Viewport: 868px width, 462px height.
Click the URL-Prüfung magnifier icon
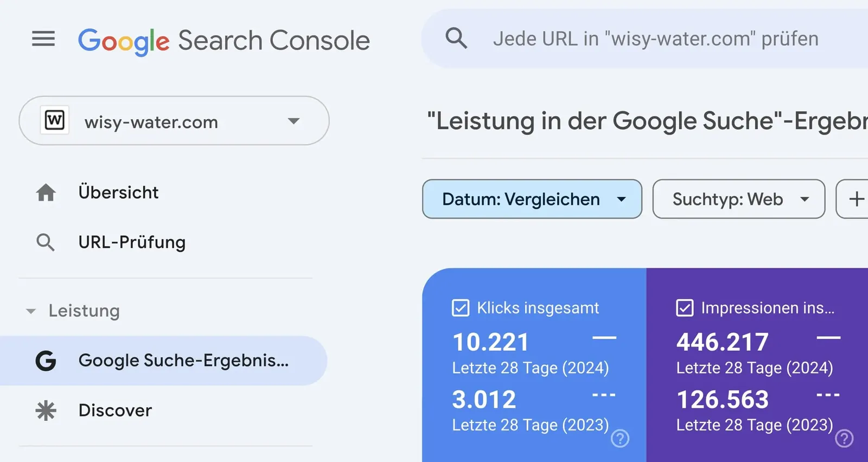[x=46, y=242]
